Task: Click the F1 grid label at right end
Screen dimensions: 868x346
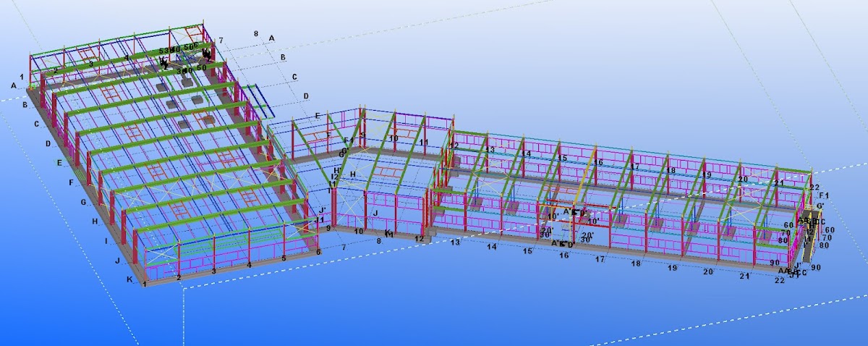Action: pyautogui.click(x=823, y=196)
